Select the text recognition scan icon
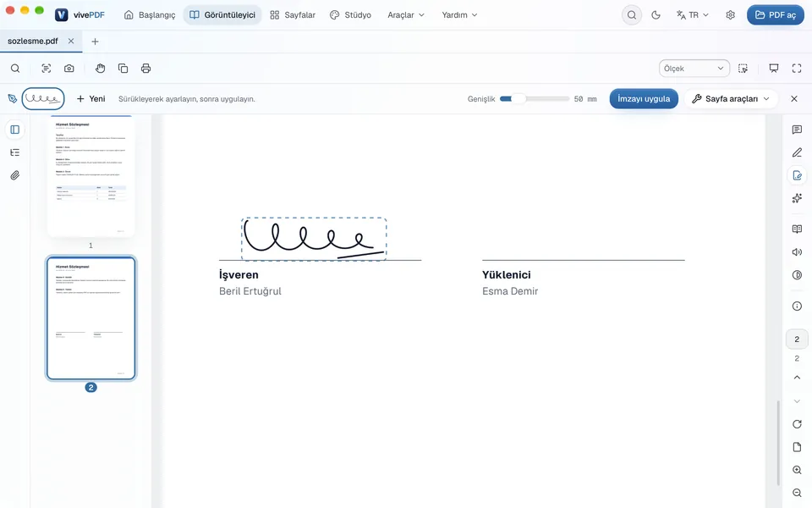Viewport: 812px width, 508px height. click(x=46, y=69)
